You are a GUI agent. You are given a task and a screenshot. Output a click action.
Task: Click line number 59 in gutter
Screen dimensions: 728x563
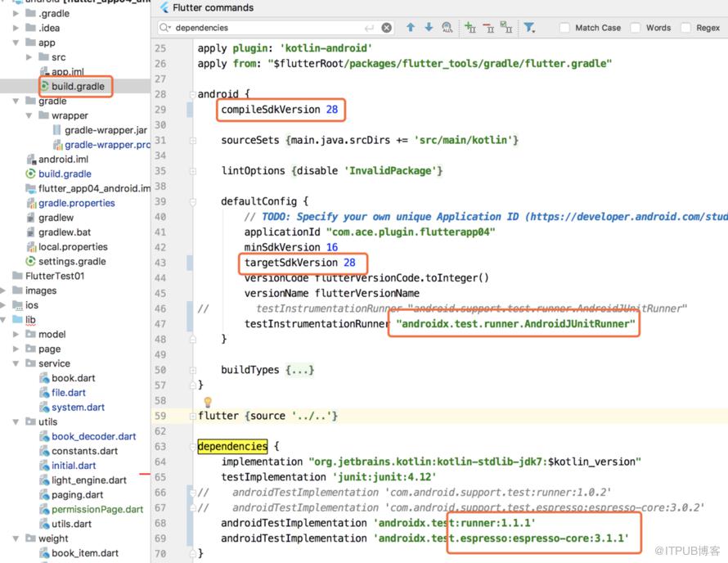(x=160, y=416)
